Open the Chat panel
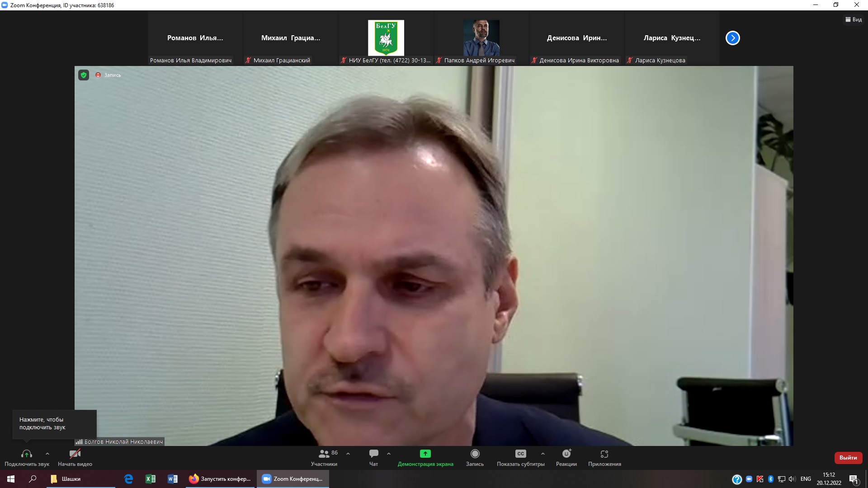This screenshot has width=868, height=488. pos(373,454)
